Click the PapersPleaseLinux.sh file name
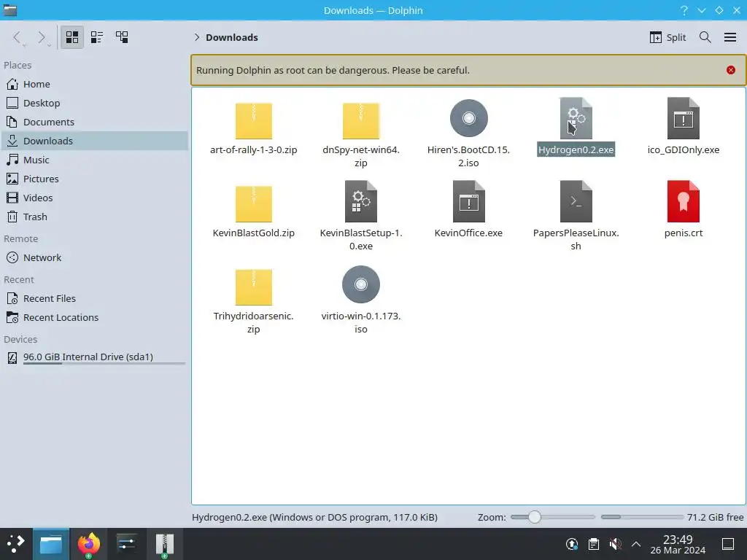This screenshot has width=747, height=560. click(576, 239)
